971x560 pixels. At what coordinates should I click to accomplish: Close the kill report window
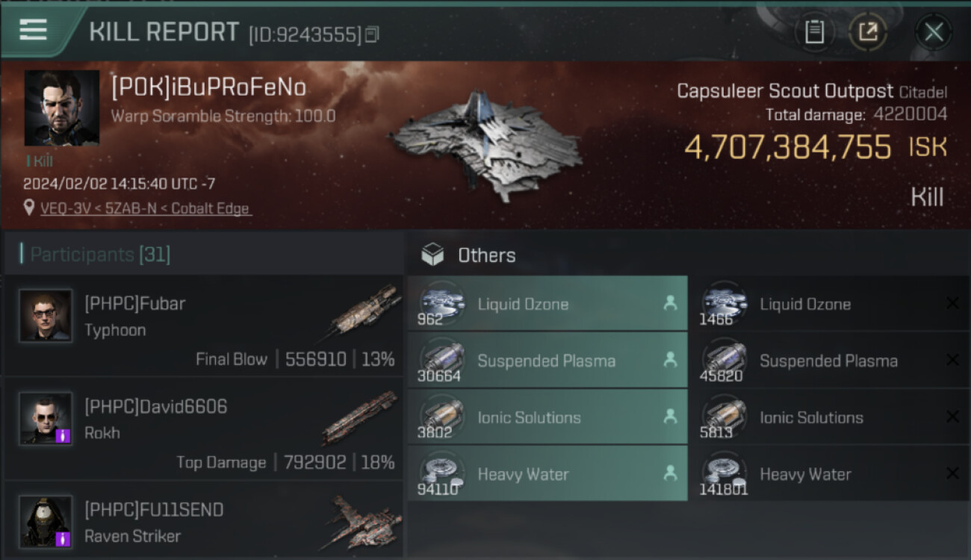pos(934,32)
